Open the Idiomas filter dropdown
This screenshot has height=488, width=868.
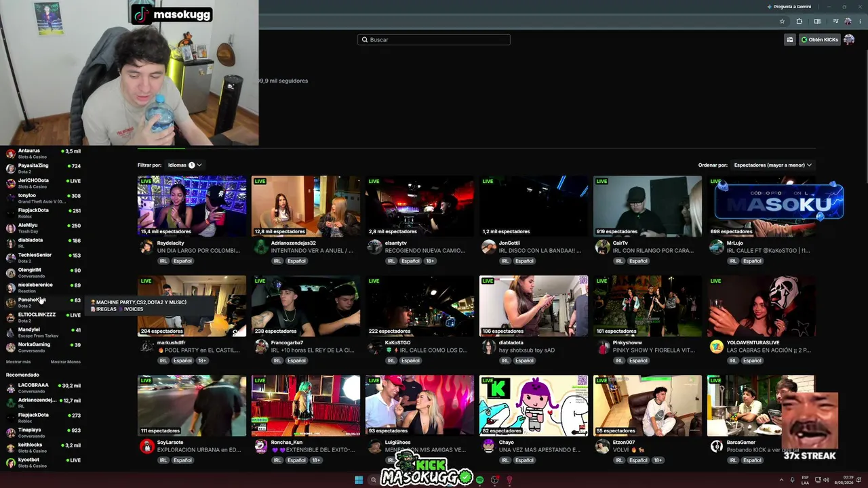pos(184,165)
